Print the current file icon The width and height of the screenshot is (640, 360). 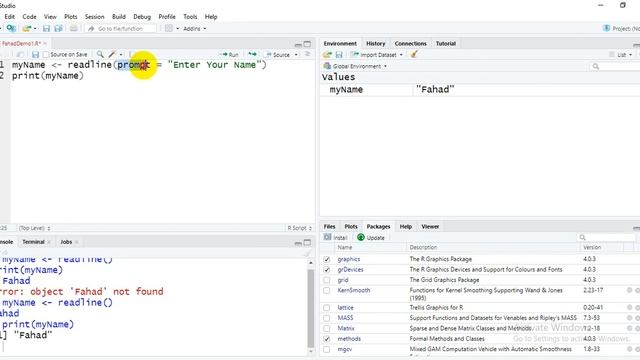click(x=73, y=29)
